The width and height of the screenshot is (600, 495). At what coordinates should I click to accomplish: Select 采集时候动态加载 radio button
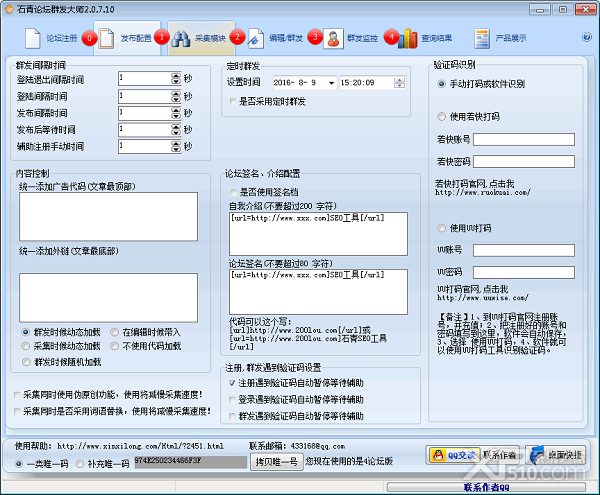click(x=26, y=346)
